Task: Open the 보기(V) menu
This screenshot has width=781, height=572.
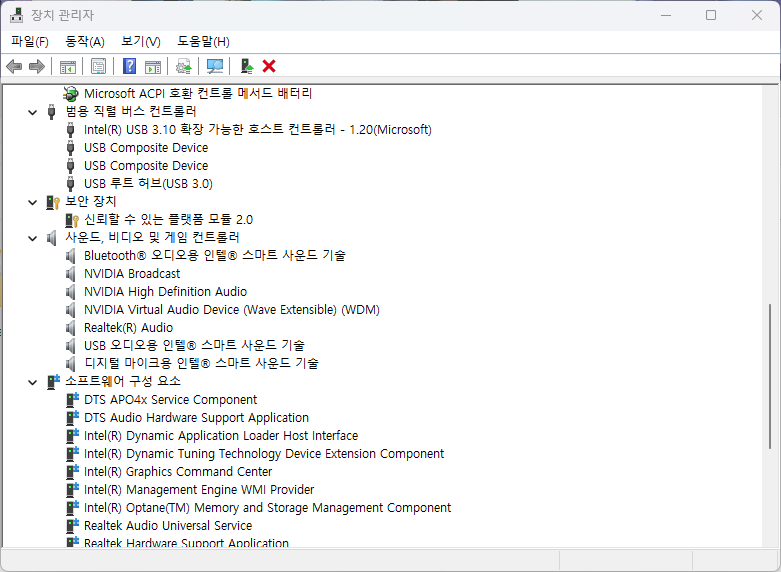Action: coord(141,42)
